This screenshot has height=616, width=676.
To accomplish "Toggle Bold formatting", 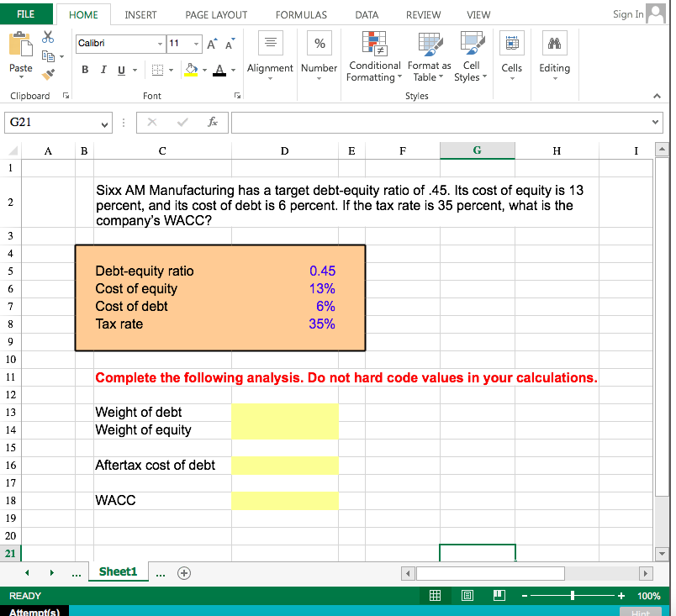I will click(85, 70).
